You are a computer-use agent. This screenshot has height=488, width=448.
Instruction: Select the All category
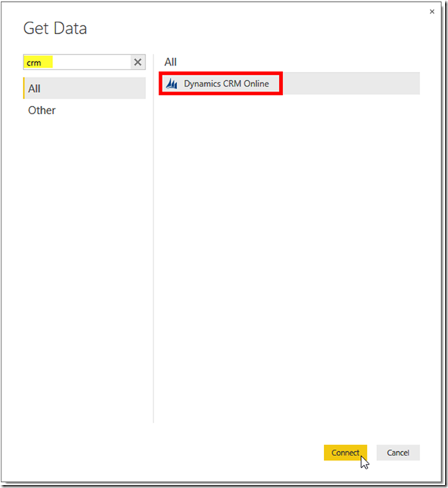tap(84, 88)
